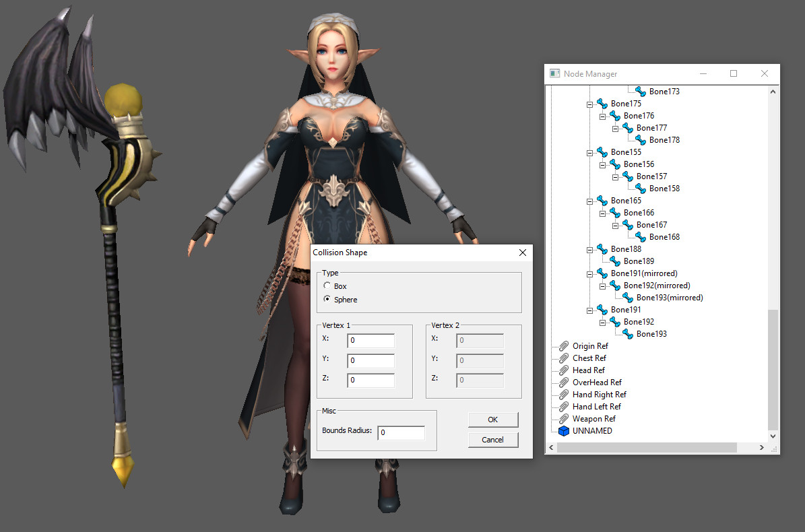Viewport: 805px width, 532px height.
Task: Click the bone icon beside Bone175
Action: pos(602,104)
